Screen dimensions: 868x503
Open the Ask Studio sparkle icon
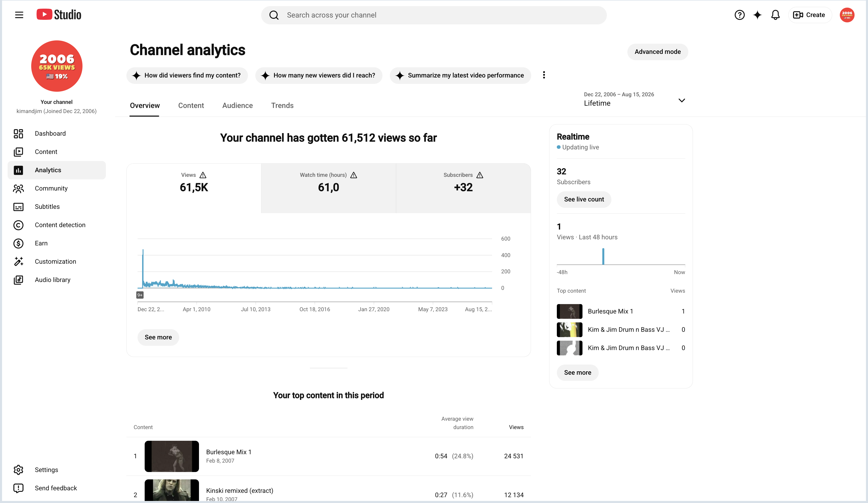pos(757,15)
